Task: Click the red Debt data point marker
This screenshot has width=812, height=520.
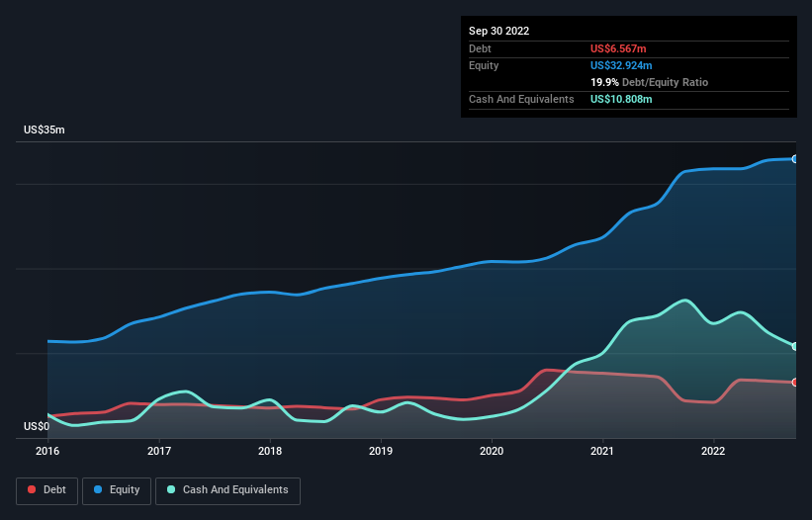Action: [x=795, y=383]
